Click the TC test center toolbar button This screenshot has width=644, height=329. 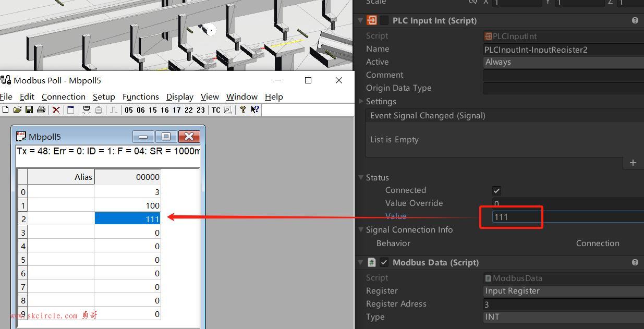[216, 110]
